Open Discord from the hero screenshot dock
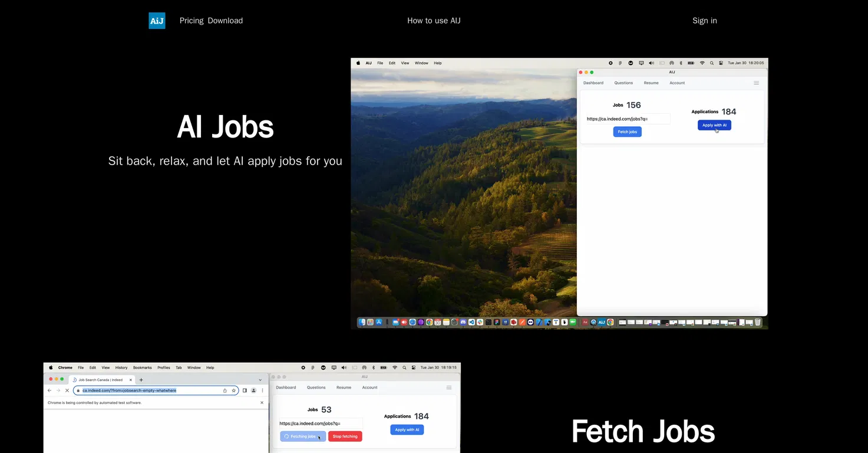868x453 pixels. [x=463, y=322]
